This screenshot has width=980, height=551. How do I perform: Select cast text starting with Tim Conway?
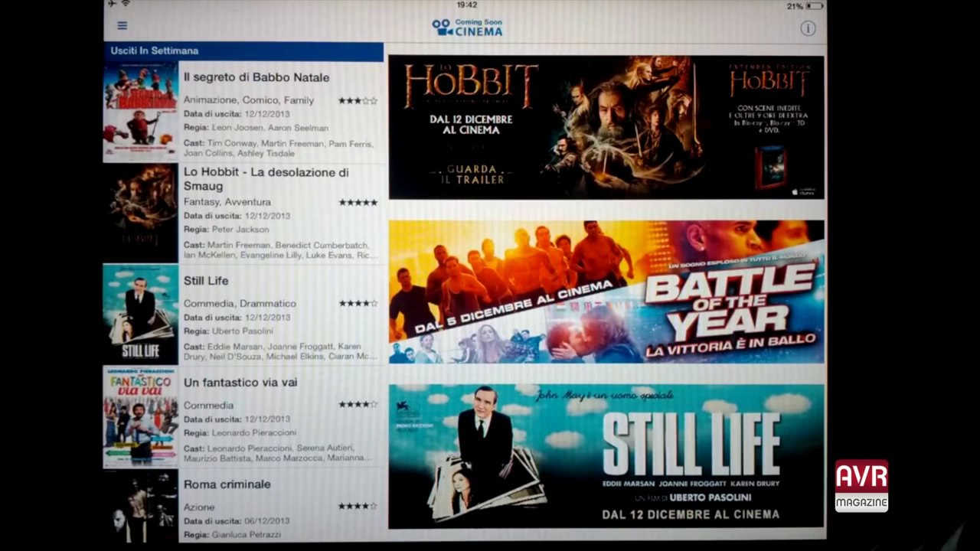[278, 148]
